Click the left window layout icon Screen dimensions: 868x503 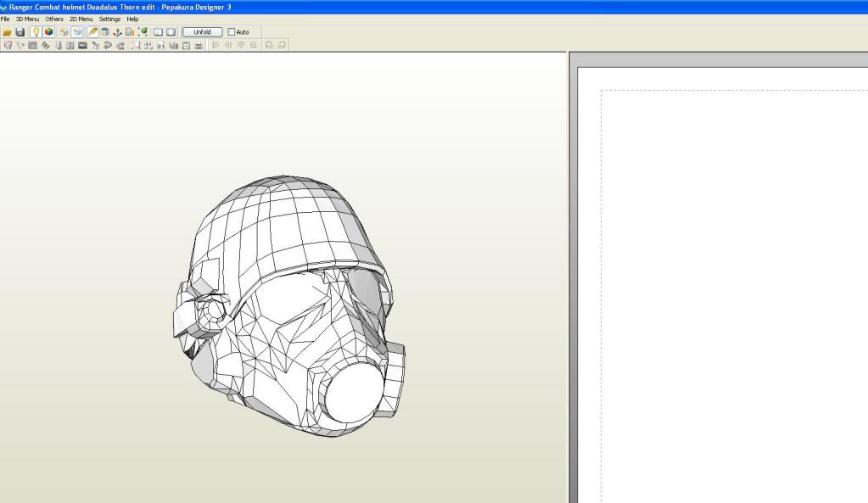(x=158, y=32)
